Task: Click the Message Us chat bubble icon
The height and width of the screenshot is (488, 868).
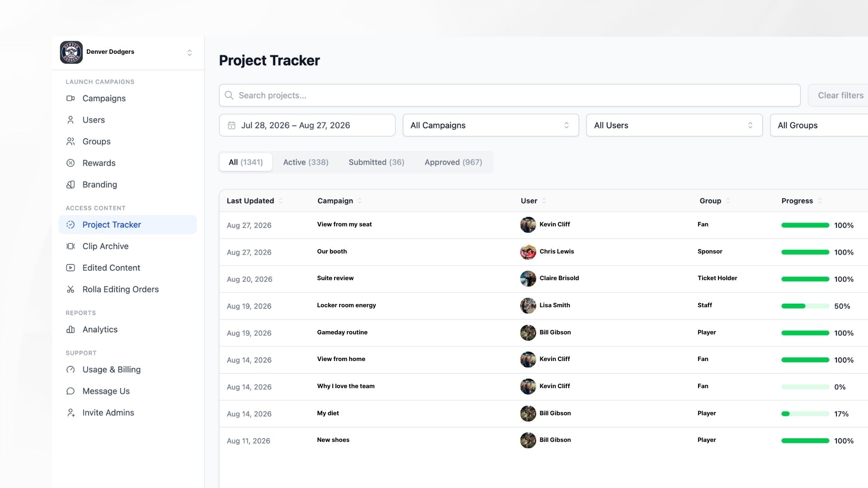Action: pyautogui.click(x=71, y=391)
